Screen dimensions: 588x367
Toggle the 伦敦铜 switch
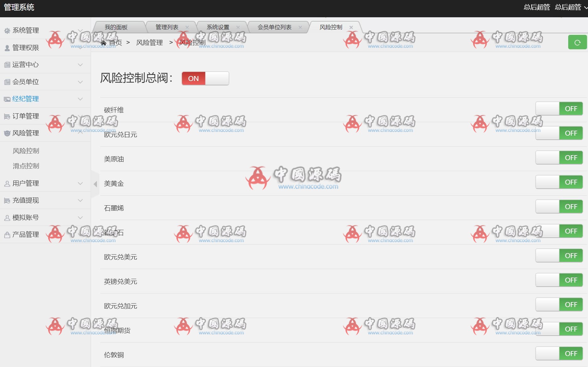[559, 354]
